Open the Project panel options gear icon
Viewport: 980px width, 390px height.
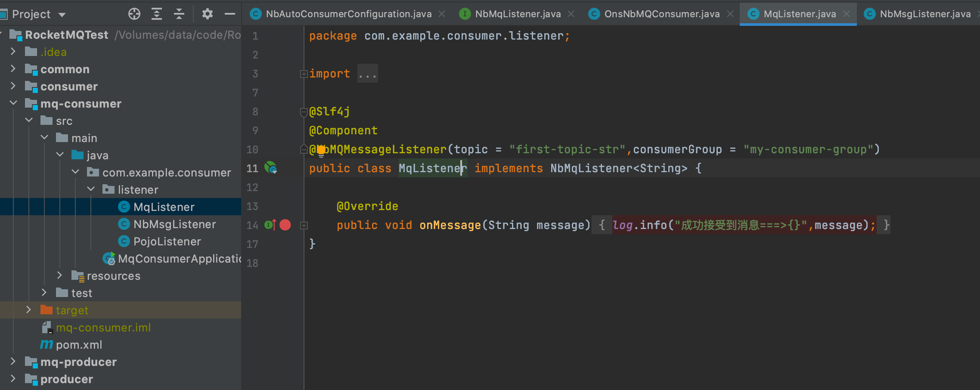click(207, 13)
